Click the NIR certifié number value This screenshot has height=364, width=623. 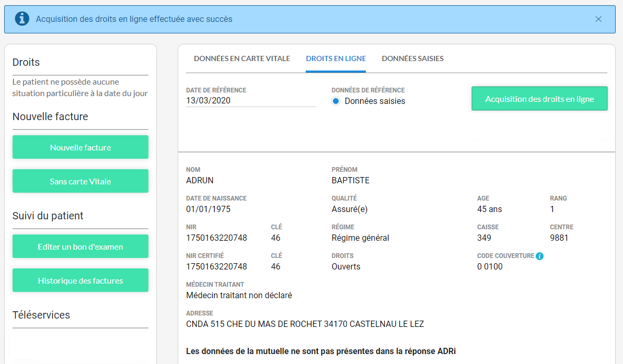pos(216,266)
